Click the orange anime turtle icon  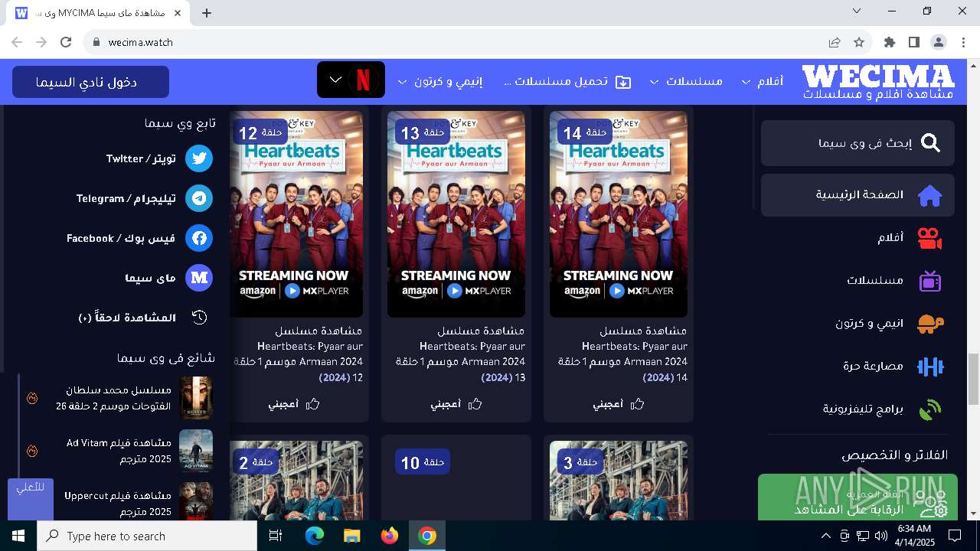pos(929,324)
